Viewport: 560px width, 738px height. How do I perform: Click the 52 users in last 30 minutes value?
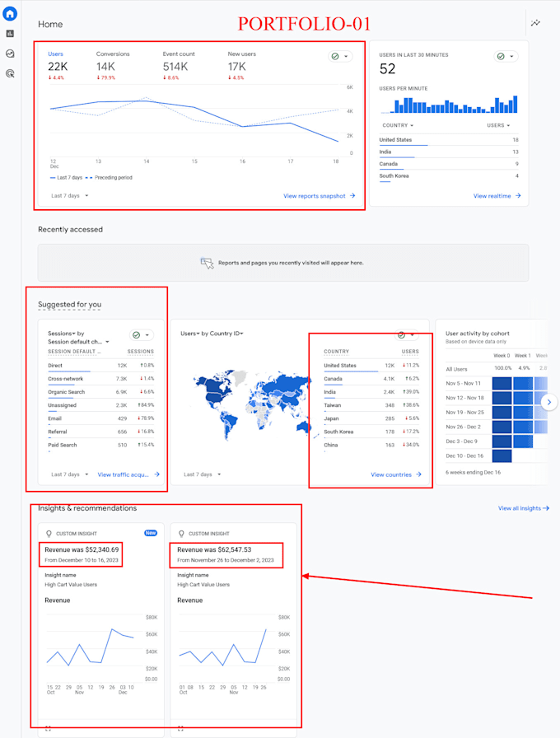click(387, 68)
